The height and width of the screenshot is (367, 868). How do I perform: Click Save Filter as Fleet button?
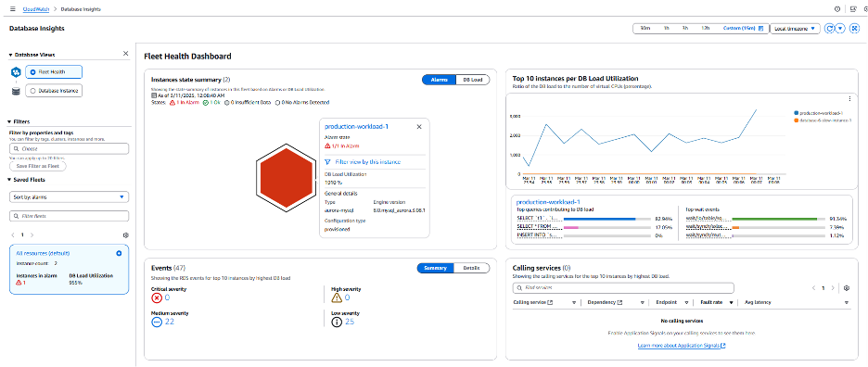pyautogui.click(x=38, y=166)
